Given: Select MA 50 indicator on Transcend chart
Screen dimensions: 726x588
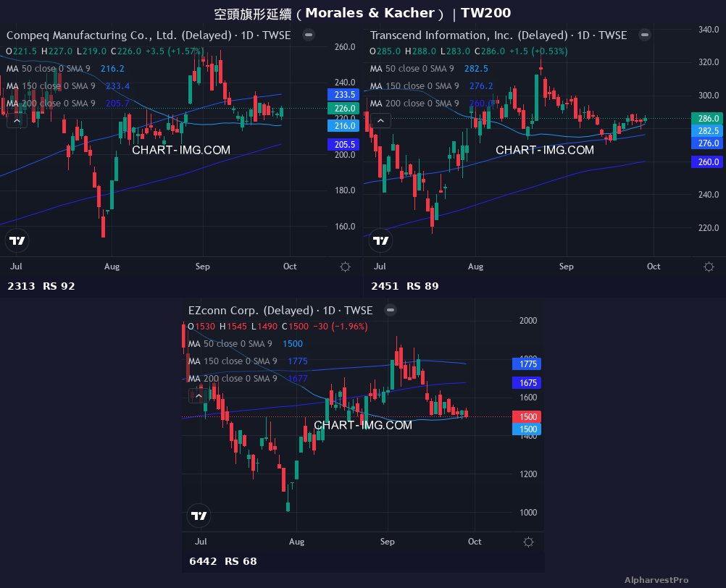Looking at the screenshot, I should (x=429, y=69).
